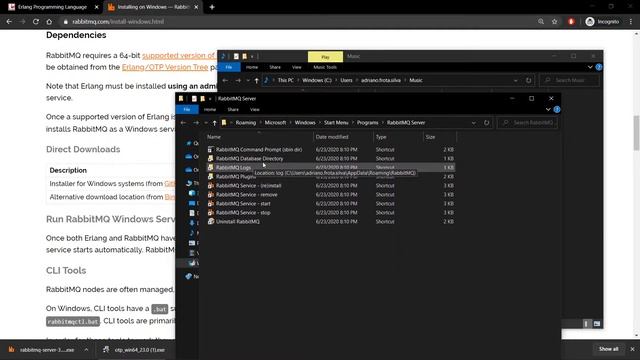Select the Installing on Windows tab

[153, 7]
